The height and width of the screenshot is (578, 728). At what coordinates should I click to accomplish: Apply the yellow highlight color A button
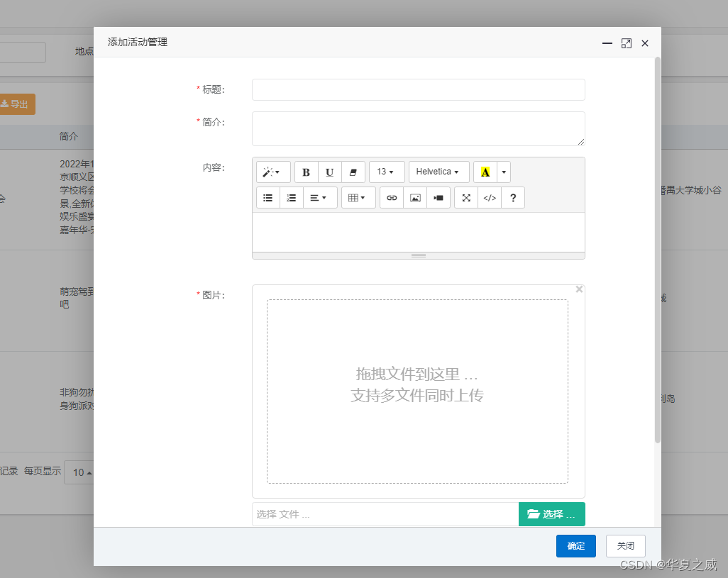click(485, 172)
